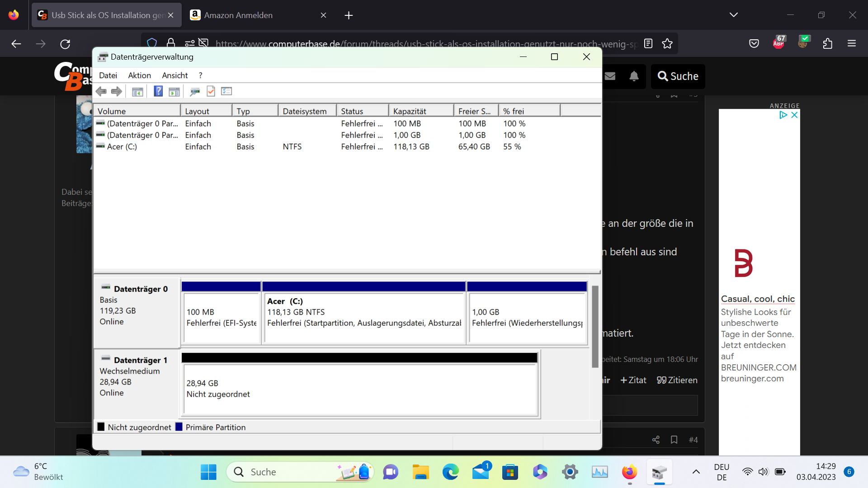This screenshot has width=868, height=488.
Task: Click the Help question mark toolbar icon
Action: point(158,91)
